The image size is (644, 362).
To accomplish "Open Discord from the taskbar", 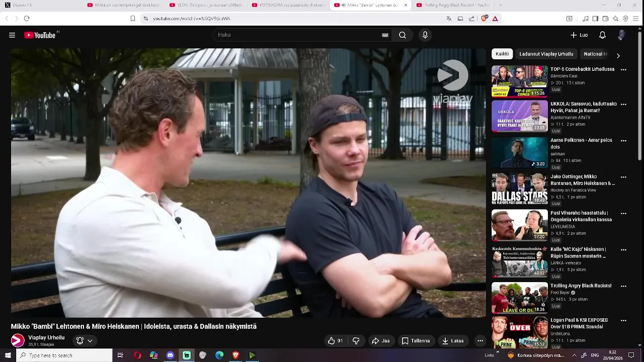I will coord(170,355).
